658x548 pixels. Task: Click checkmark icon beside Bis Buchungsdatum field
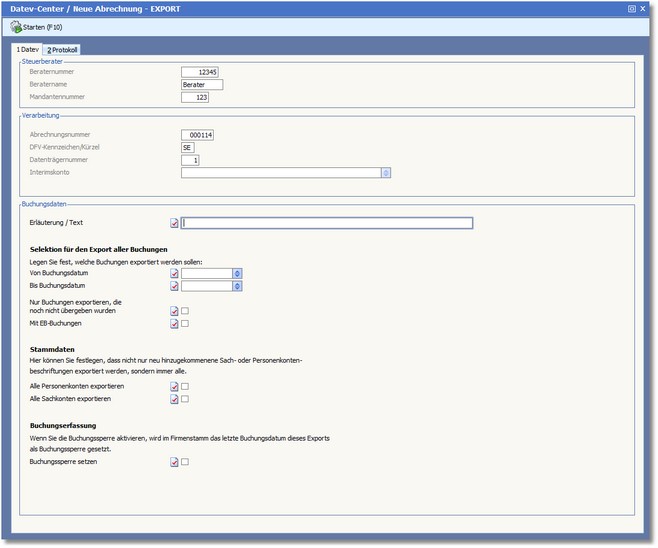[x=175, y=286]
